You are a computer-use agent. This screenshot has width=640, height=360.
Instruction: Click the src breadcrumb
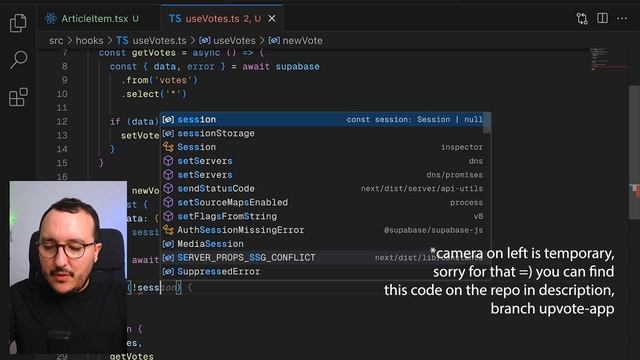click(x=56, y=41)
